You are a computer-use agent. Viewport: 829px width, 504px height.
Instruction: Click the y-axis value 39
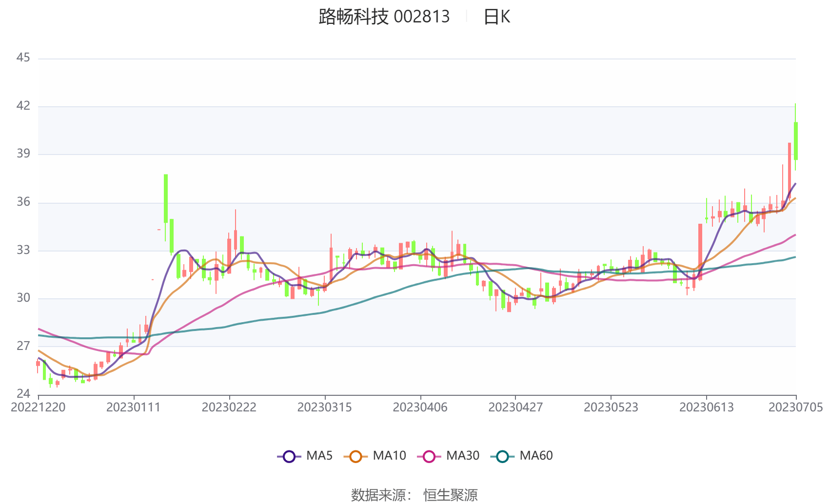(23, 154)
